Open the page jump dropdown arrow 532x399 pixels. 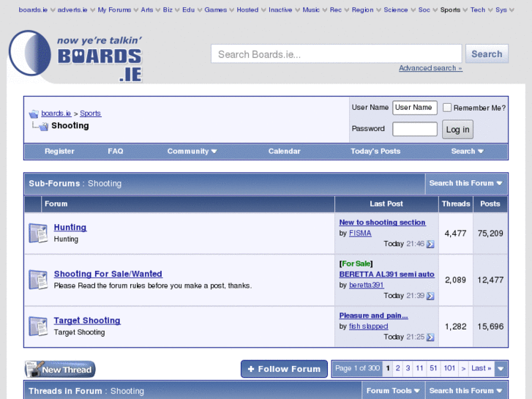(x=501, y=368)
